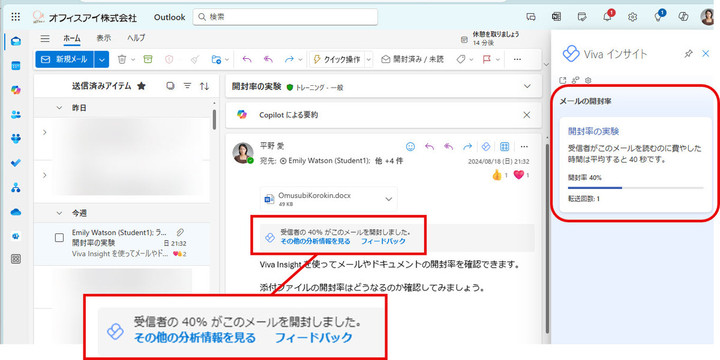
Task: Expand the ribbon with chevron
Action: coord(546,65)
